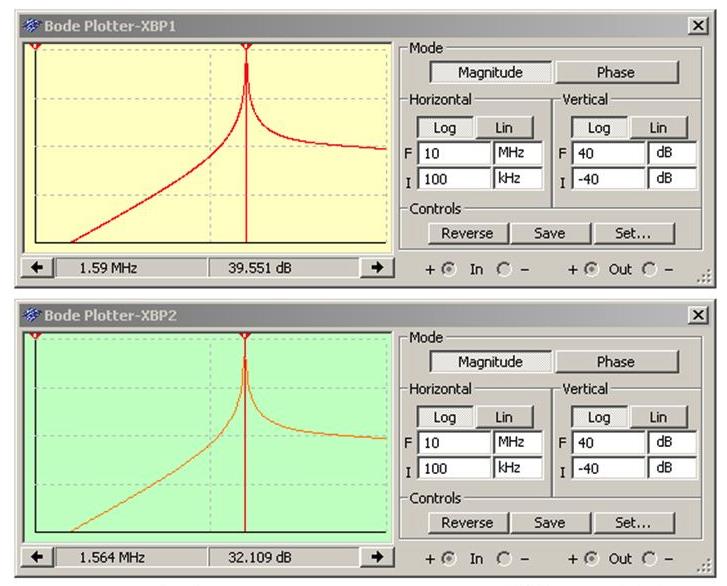Select the Out minus terminal radio in XBP1
Screen dimensions: 727x586
point(648,269)
